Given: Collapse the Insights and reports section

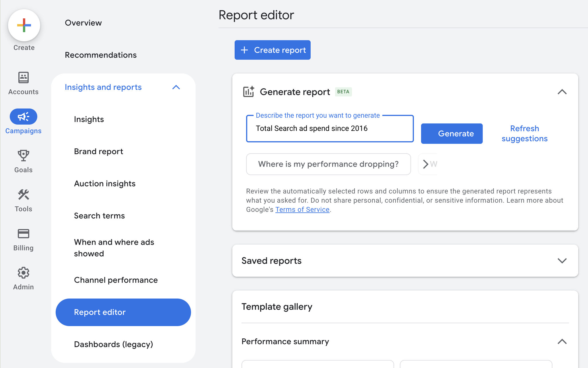Looking at the screenshot, I should (x=176, y=87).
